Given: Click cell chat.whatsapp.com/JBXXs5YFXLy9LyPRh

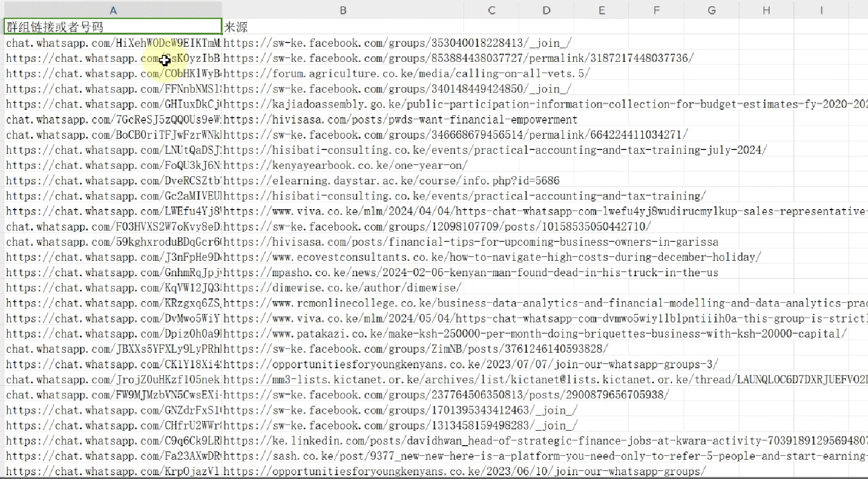Looking at the screenshot, I should [x=113, y=349].
